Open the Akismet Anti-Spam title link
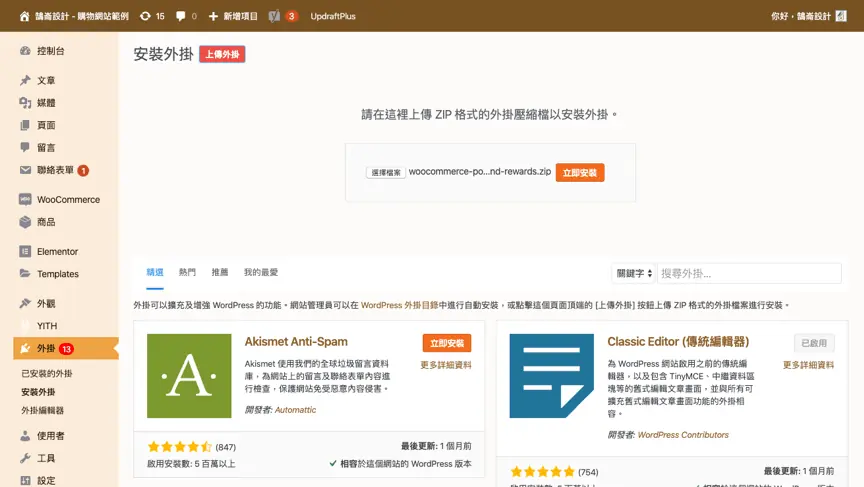 point(296,342)
